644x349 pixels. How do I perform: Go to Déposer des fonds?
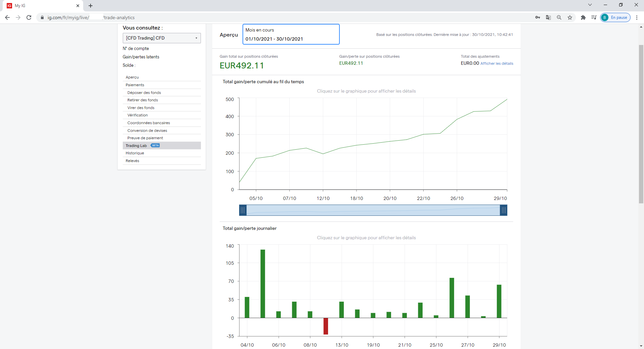click(x=144, y=93)
